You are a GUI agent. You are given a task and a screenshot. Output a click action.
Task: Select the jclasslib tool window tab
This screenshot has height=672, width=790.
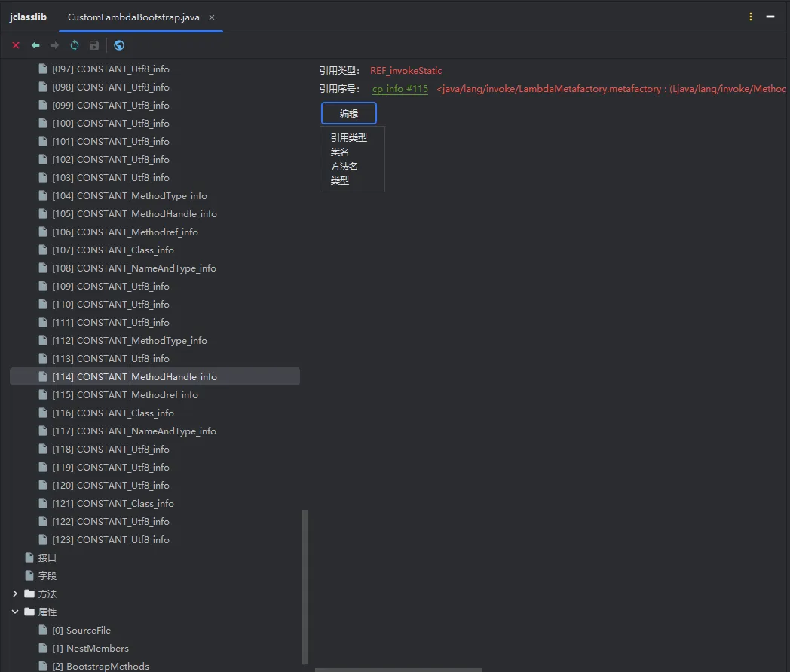(28, 17)
